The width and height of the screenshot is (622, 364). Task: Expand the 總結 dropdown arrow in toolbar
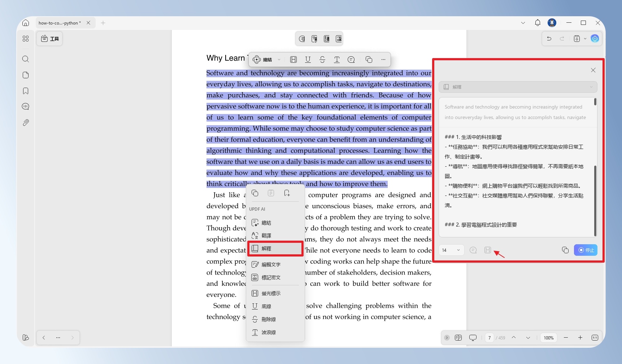pyautogui.click(x=279, y=60)
